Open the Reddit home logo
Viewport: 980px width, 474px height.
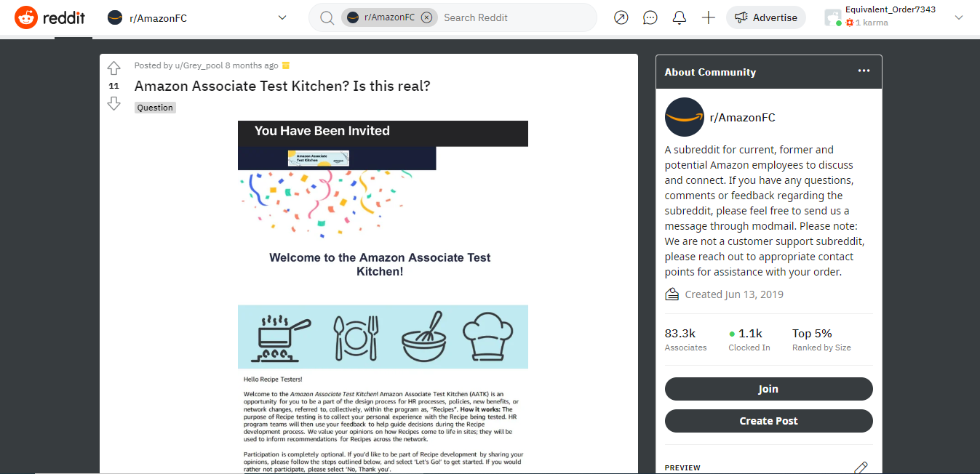pyautogui.click(x=51, y=17)
